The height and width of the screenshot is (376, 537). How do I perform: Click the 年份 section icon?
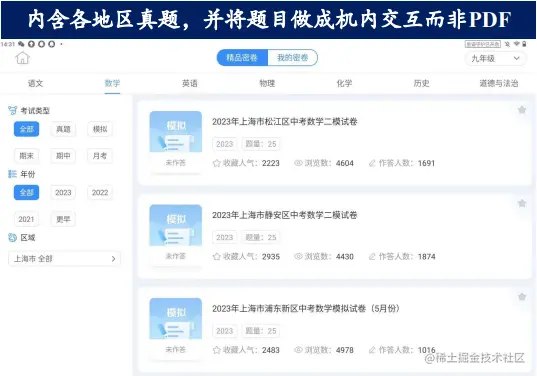[x=12, y=174]
